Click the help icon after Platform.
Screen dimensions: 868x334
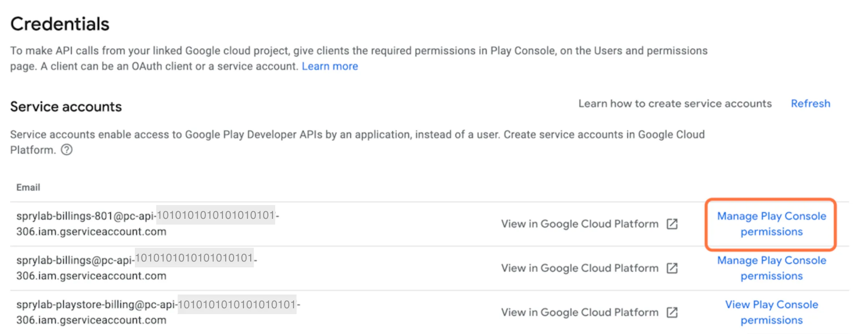click(67, 150)
